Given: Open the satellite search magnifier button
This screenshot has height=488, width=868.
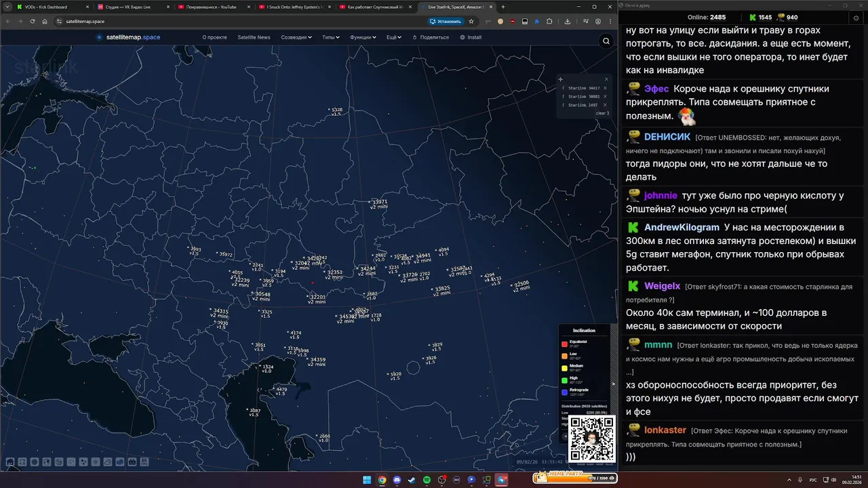Looking at the screenshot, I should pyautogui.click(x=606, y=41).
